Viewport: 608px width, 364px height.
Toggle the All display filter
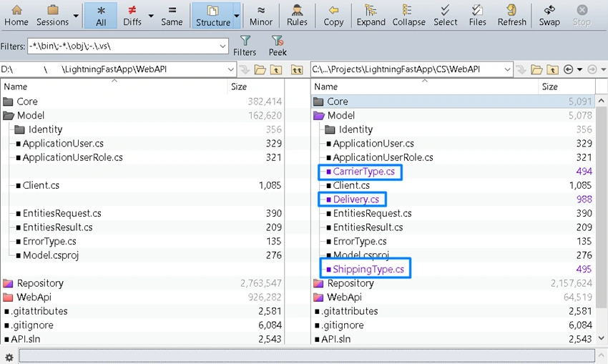pyautogui.click(x=101, y=16)
